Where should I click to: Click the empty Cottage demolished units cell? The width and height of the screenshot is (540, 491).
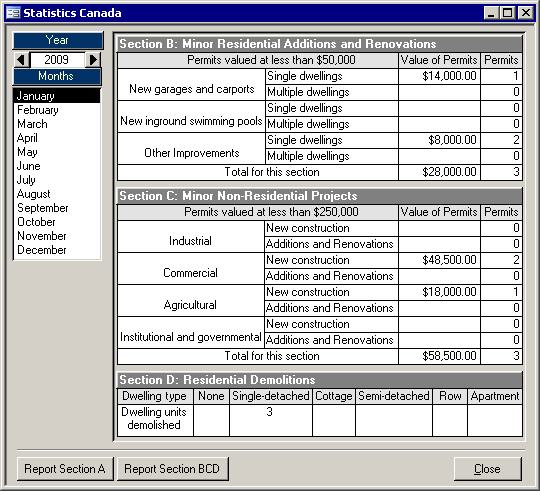coord(334,420)
